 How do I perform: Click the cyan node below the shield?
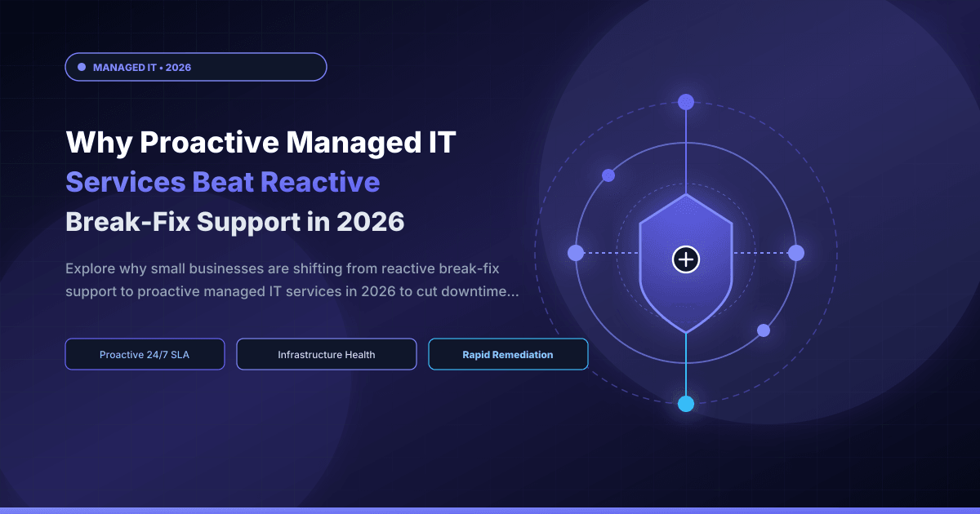click(686, 403)
